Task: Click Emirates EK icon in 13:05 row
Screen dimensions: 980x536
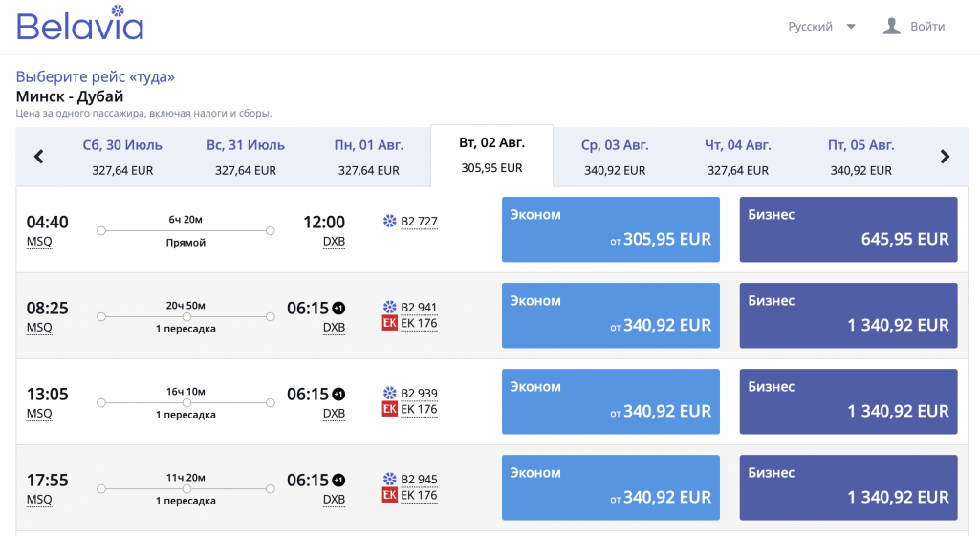Action: [390, 409]
